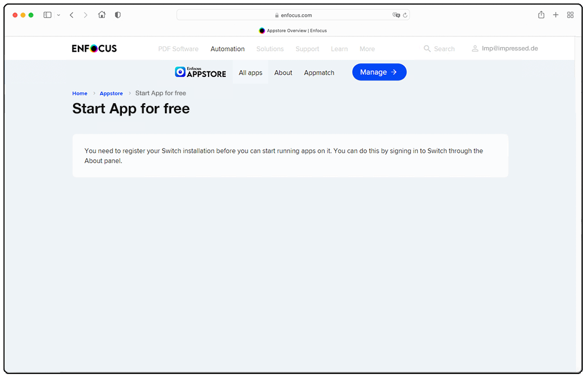588x378 pixels.
Task: Go forward with the browser forward arrow
Action: (x=86, y=15)
